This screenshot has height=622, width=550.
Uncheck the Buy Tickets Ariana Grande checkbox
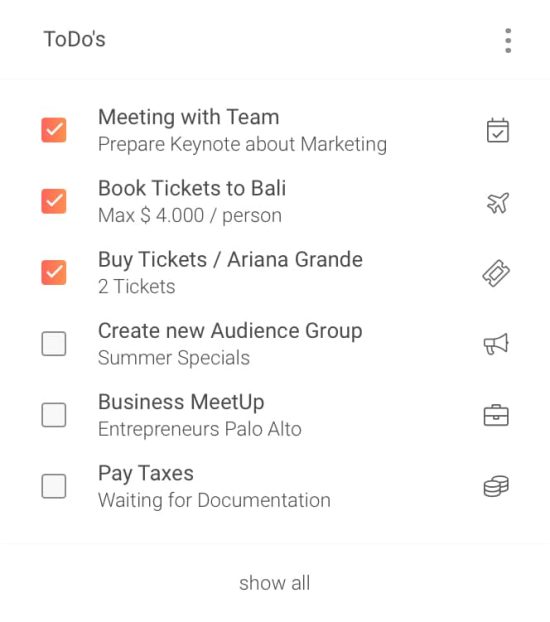click(54, 272)
